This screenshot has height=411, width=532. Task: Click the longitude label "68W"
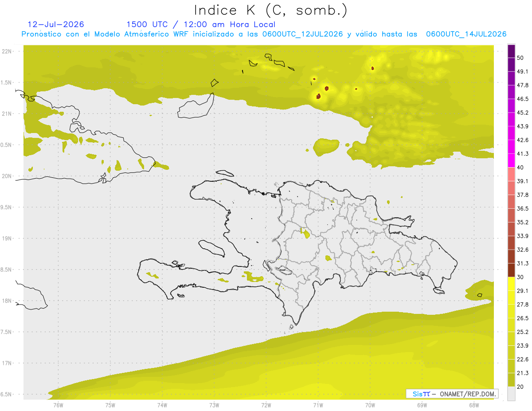tap(473, 405)
